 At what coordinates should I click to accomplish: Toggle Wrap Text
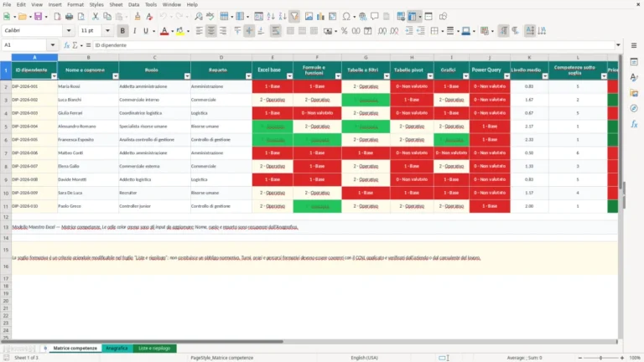pyautogui.click(x=276, y=31)
